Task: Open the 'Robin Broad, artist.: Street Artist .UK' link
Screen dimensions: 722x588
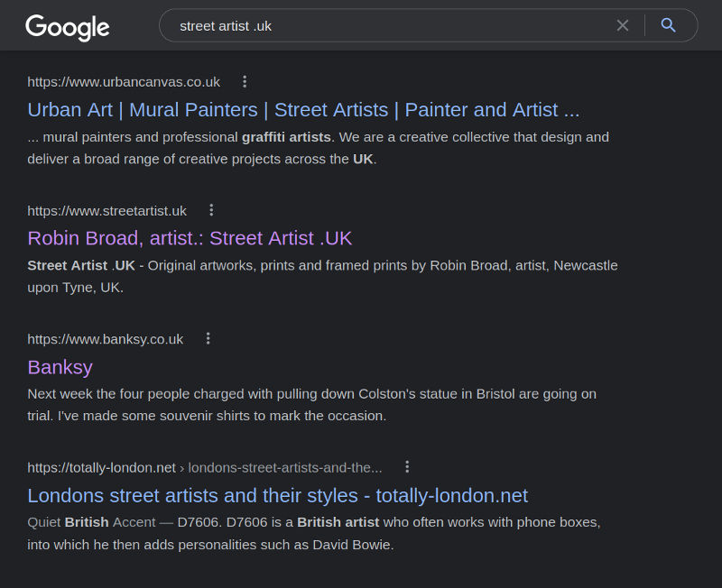Action: pyautogui.click(x=190, y=238)
